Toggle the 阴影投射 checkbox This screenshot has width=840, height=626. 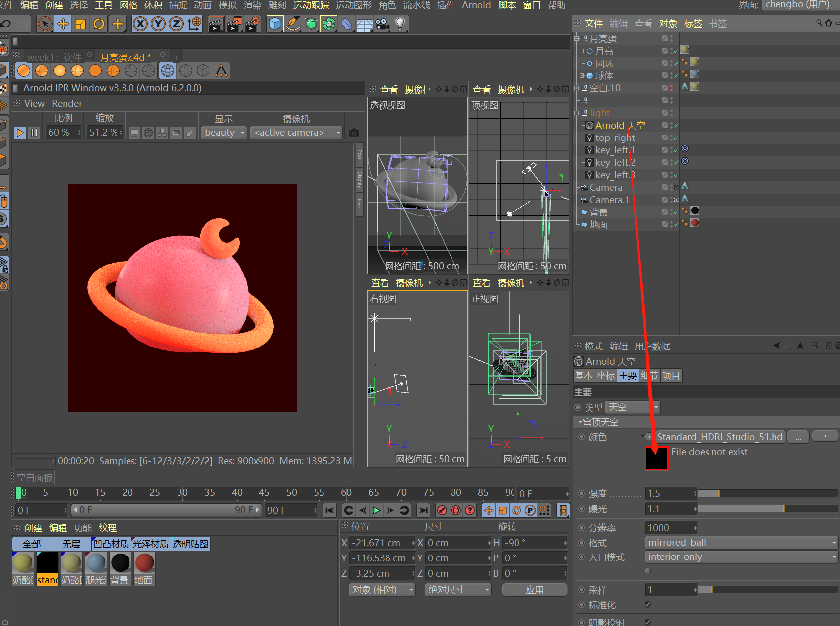coord(647,622)
